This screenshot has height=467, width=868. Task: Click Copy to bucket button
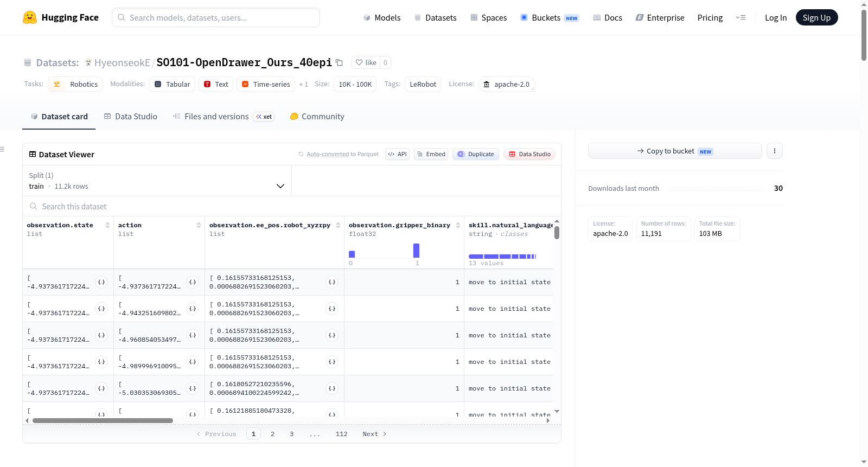click(675, 151)
